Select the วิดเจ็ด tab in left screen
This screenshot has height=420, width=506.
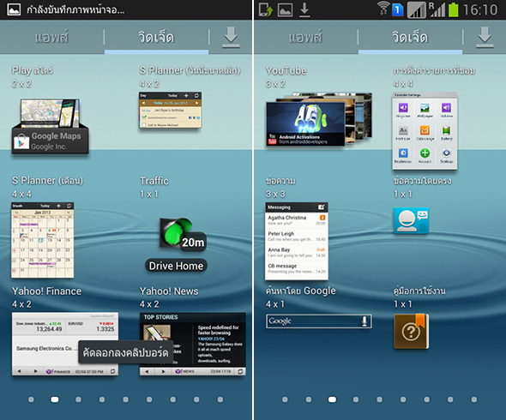156,37
